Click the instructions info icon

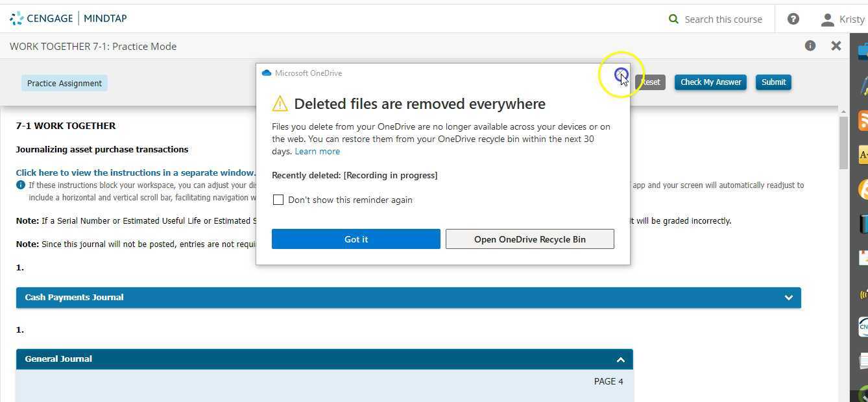(21, 185)
